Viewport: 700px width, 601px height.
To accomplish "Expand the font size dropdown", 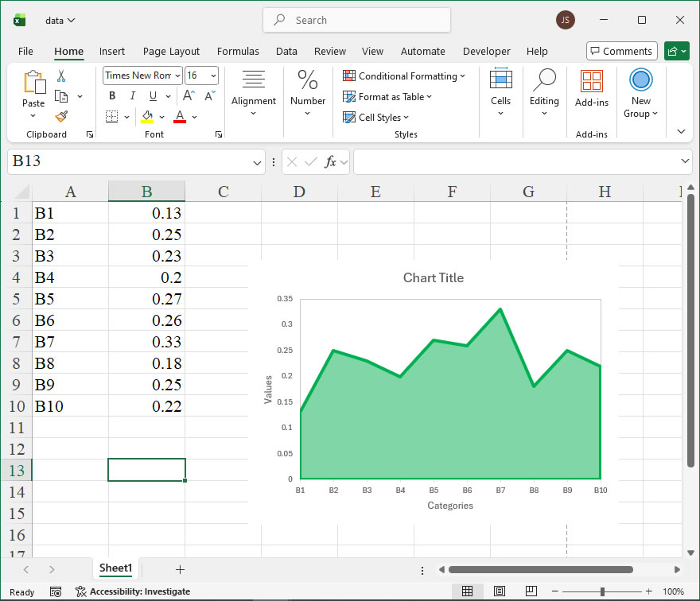I will pos(212,76).
